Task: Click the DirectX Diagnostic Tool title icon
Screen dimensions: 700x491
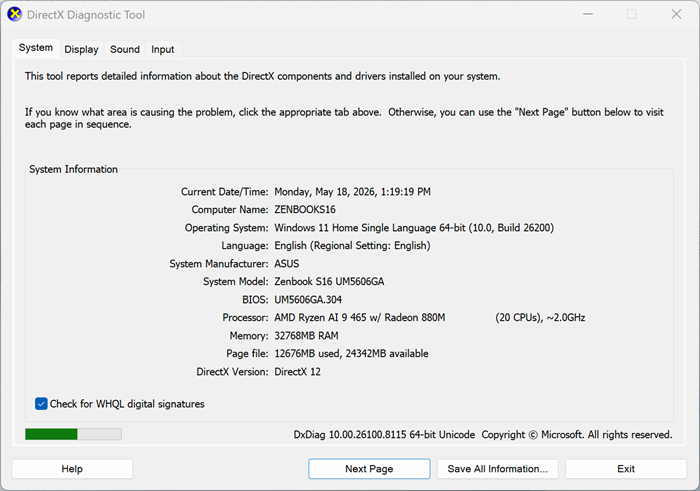Action: (x=14, y=14)
